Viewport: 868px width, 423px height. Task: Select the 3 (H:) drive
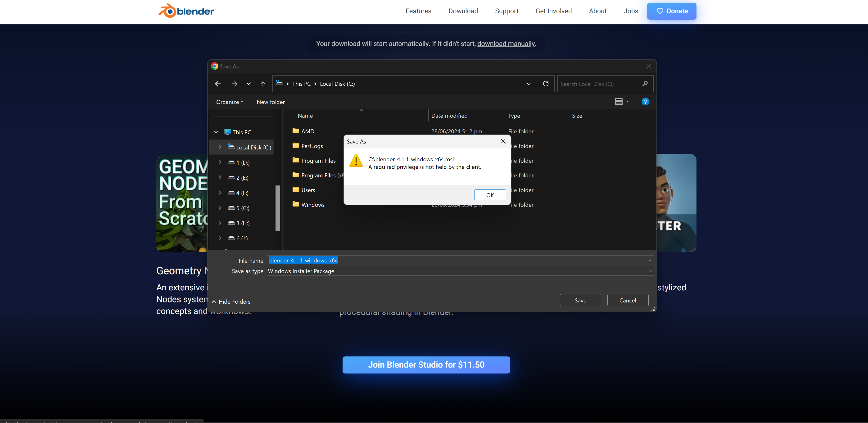239,223
